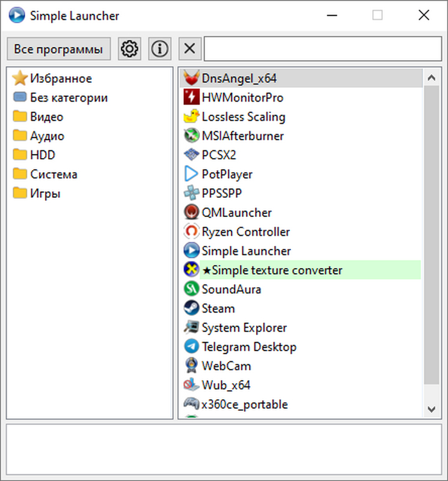Select the Игры category label

[45, 194]
